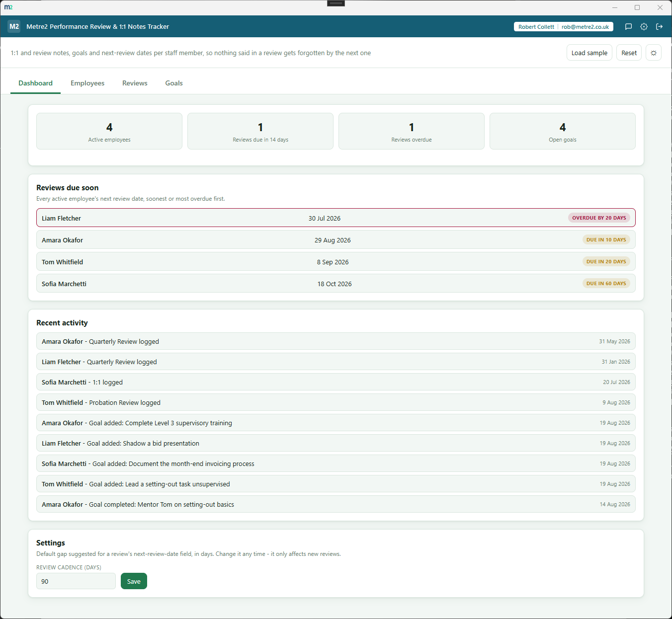The image size is (672, 619).
Task: Open Liam Fletcher Quarterly Review logged activity
Action: pyautogui.click(x=336, y=362)
